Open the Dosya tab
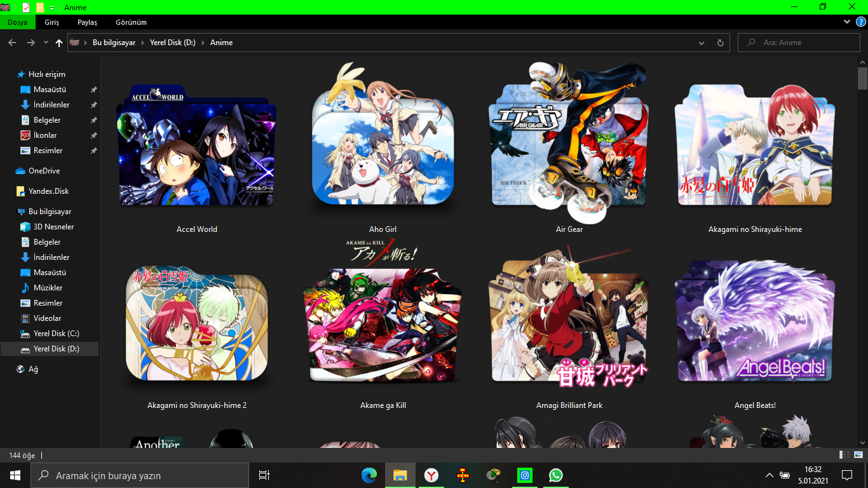This screenshot has height=488, width=868. pyautogui.click(x=18, y=22)
